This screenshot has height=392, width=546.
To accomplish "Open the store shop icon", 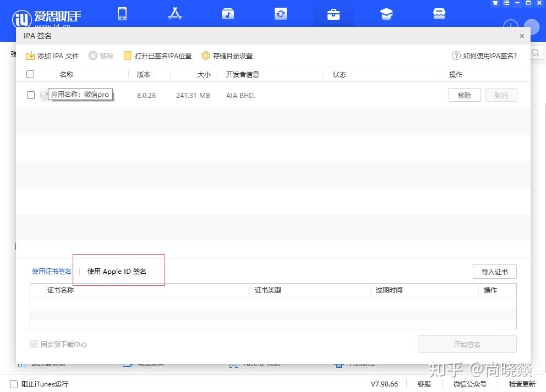I will tap(439, 14).
